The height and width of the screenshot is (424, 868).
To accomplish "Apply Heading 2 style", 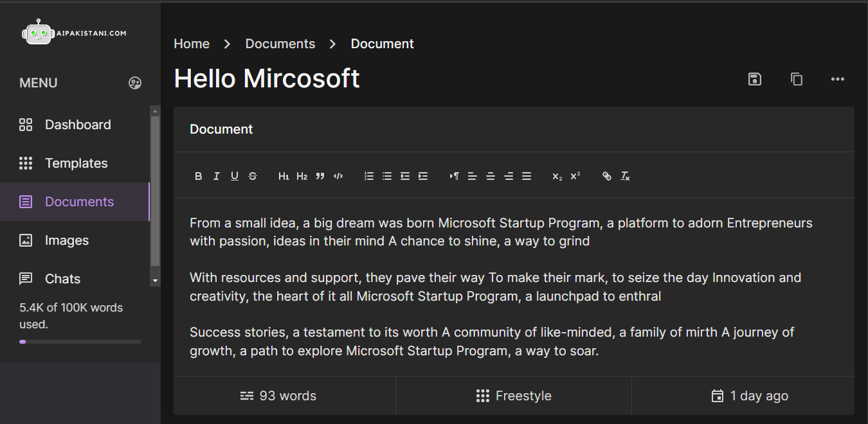I will coord(302,176).
